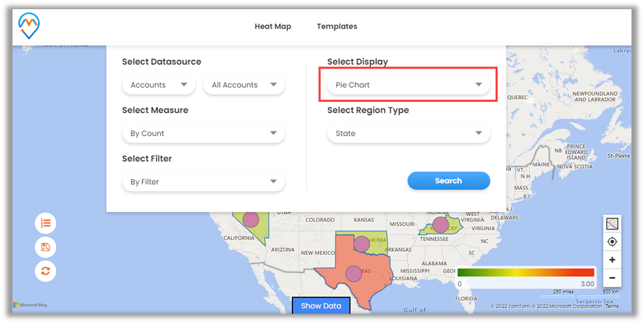Click the save floppy disk icon
This screenshot has height=323, width=644.
click(x=45, y=247)
